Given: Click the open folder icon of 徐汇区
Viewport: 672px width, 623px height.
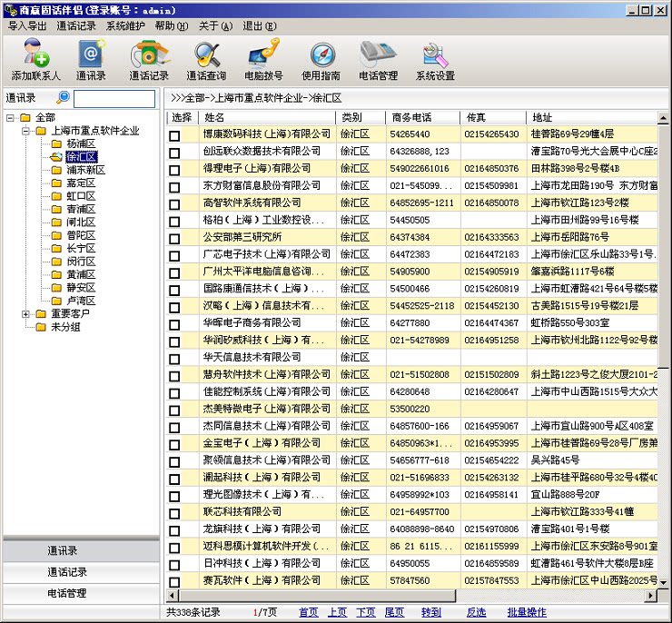Looking at the screenshot, I should [x=56, y=157].
